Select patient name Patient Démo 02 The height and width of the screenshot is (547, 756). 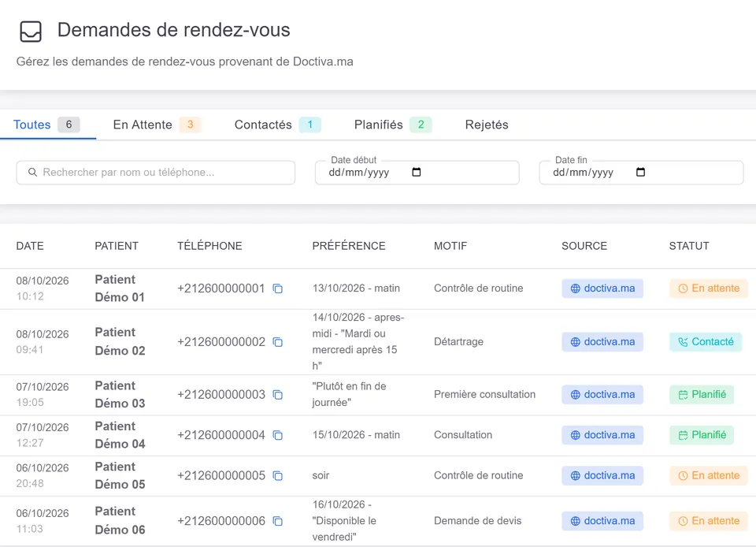(x=120, y=341)
